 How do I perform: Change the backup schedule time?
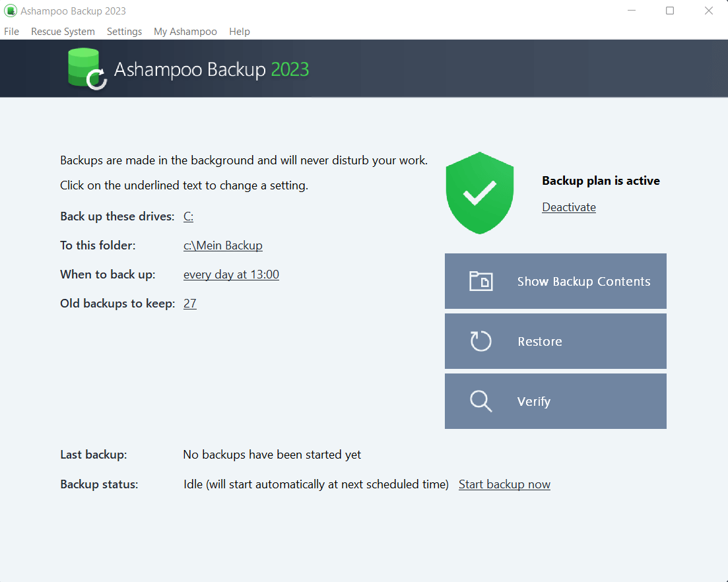(x=231, y=274)
